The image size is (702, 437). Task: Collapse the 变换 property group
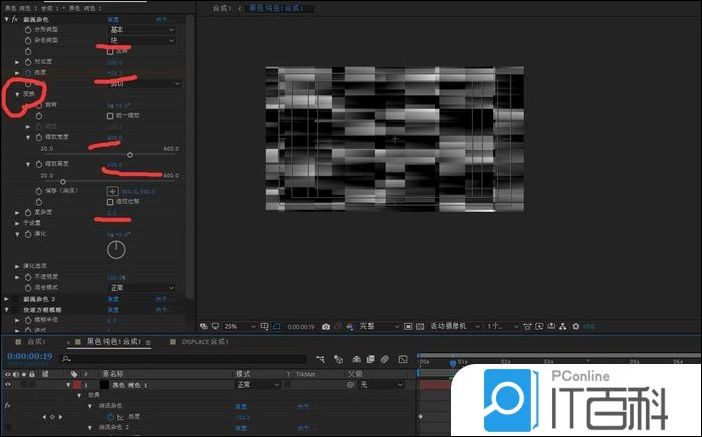tap(18, 94)
